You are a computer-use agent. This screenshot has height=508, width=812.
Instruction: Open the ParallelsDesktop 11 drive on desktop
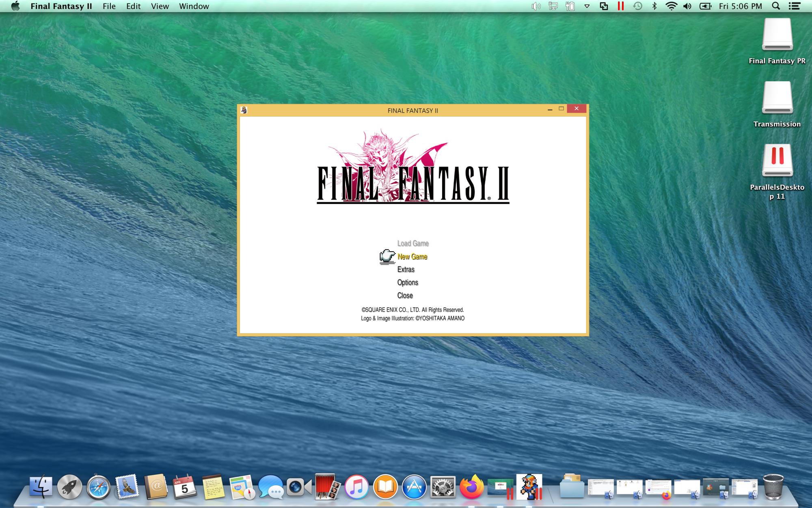tap(777, 161)
